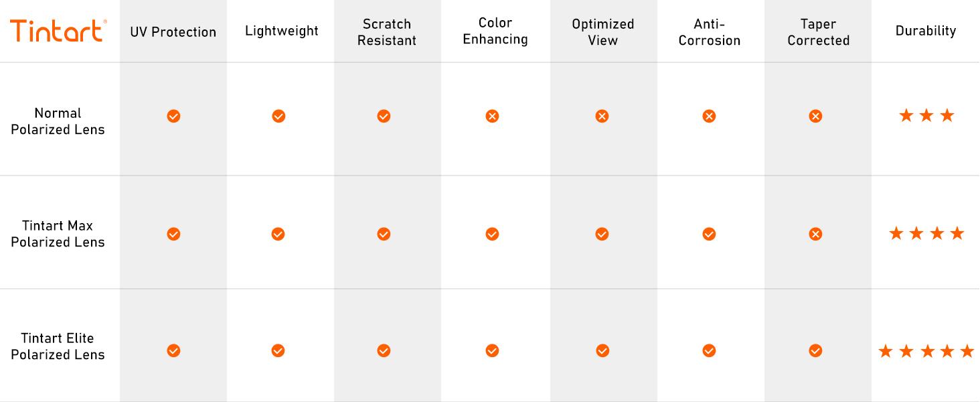Click the Tintart Max Polarized Lens label
980x402 pixels.
click(58, 234)
